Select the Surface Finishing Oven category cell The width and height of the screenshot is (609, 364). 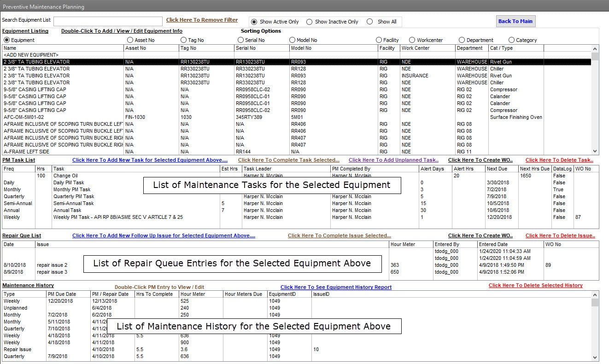(x=516, y=117)
